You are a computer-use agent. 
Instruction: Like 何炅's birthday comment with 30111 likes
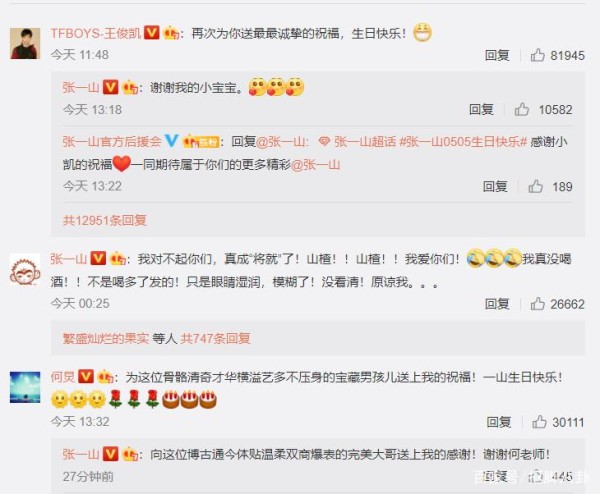[539, 422]
